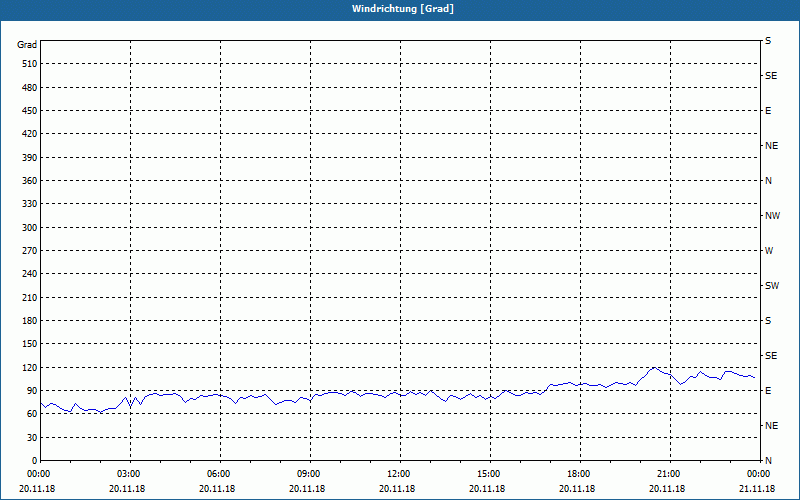
Task: Click the 330 degree axis label
Action: 30,204
